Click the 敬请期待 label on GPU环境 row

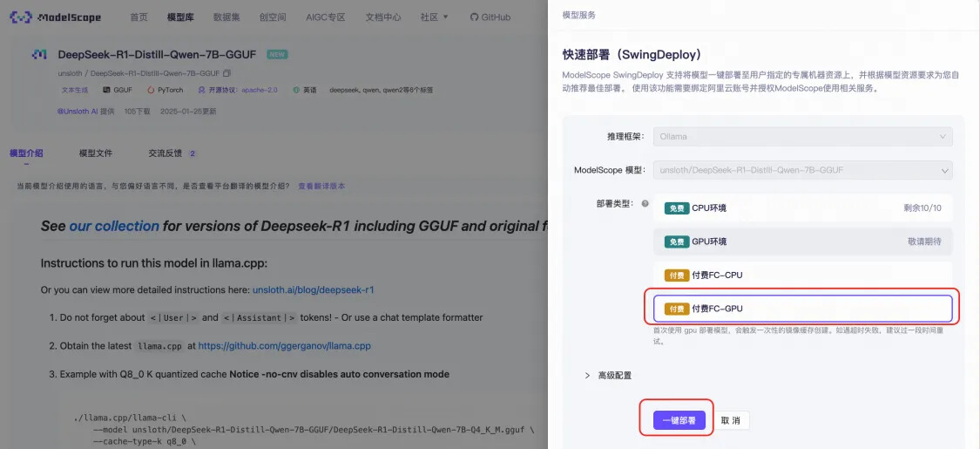tap(924, 242)
